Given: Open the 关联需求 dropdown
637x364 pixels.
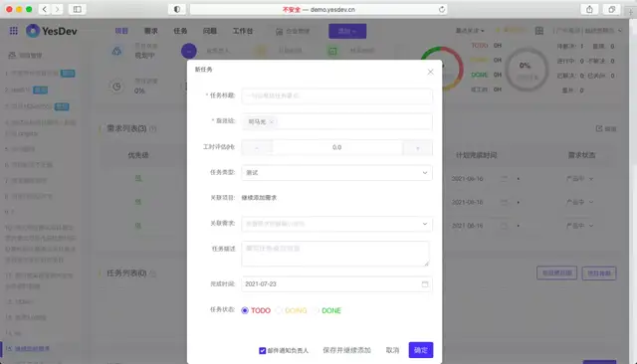Looking at the screenshot, I should click(x=336, y=224).
